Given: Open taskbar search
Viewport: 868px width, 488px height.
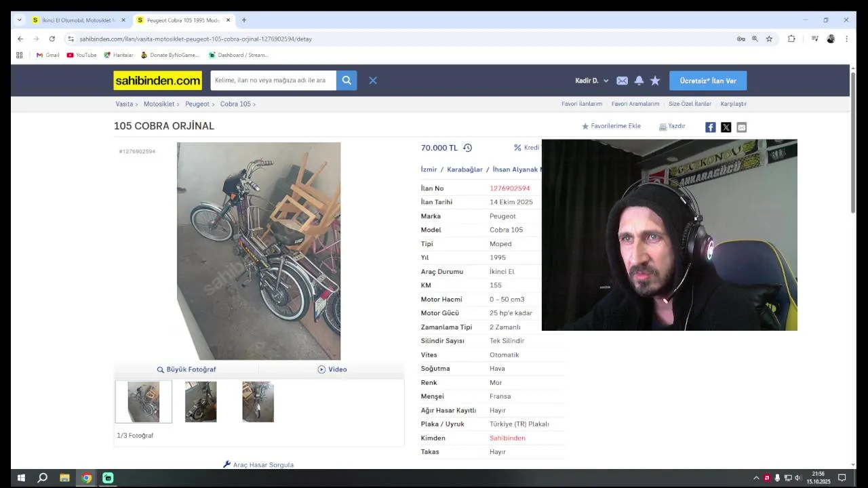Looking at the screenshot, I should [x=42, y=478].
